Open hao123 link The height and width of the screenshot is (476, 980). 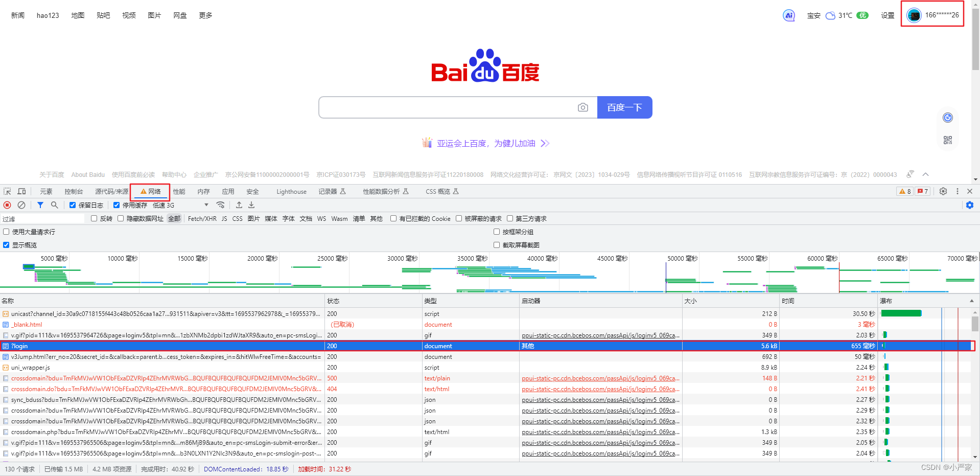(48, 15)
